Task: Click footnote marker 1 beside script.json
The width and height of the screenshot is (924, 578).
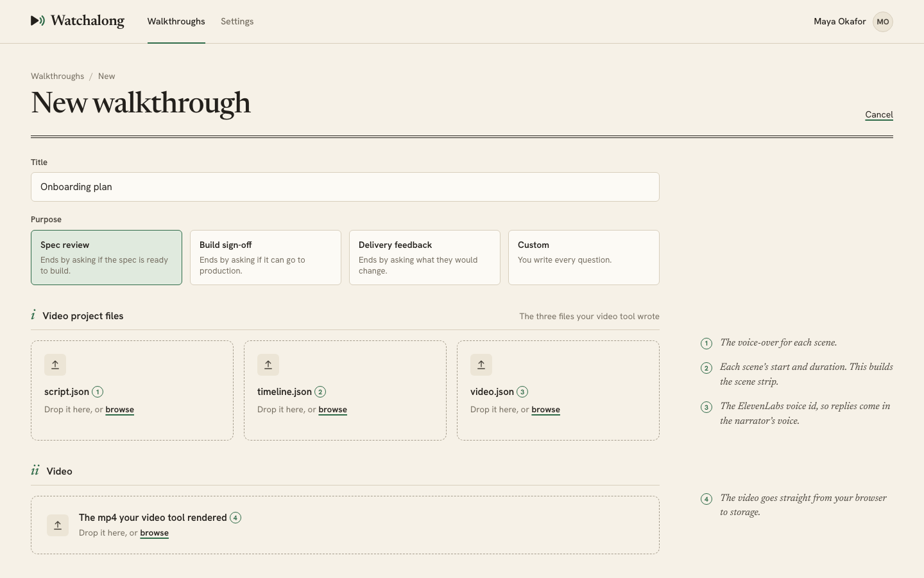Action: point(98,392)
